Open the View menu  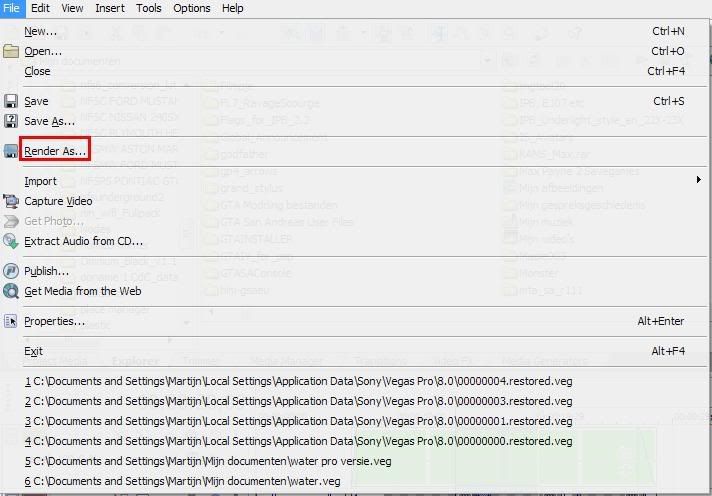(x=72, y=8)
